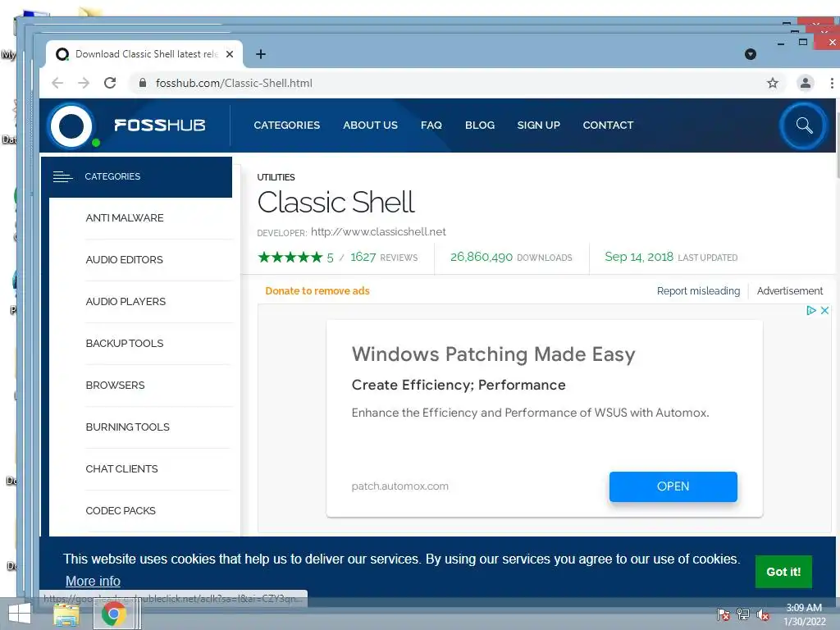
Task: Click the Chrome back arrow
Action: [57, 83]
